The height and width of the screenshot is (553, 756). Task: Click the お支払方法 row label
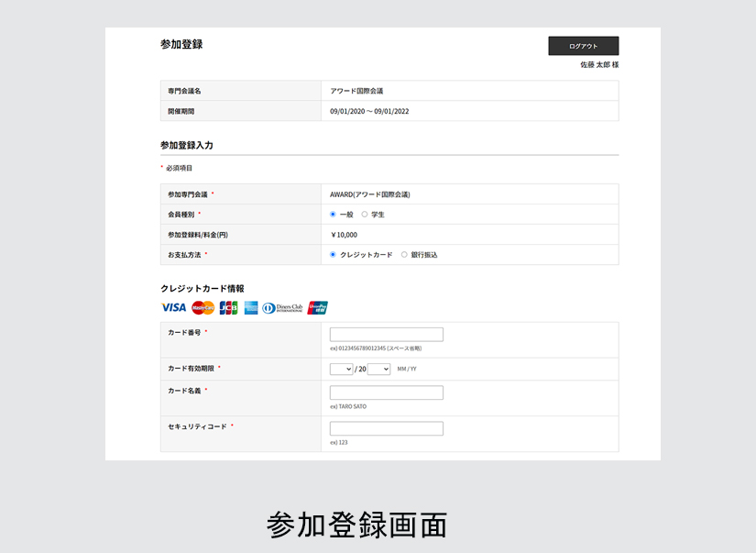[x=184, y=255]
